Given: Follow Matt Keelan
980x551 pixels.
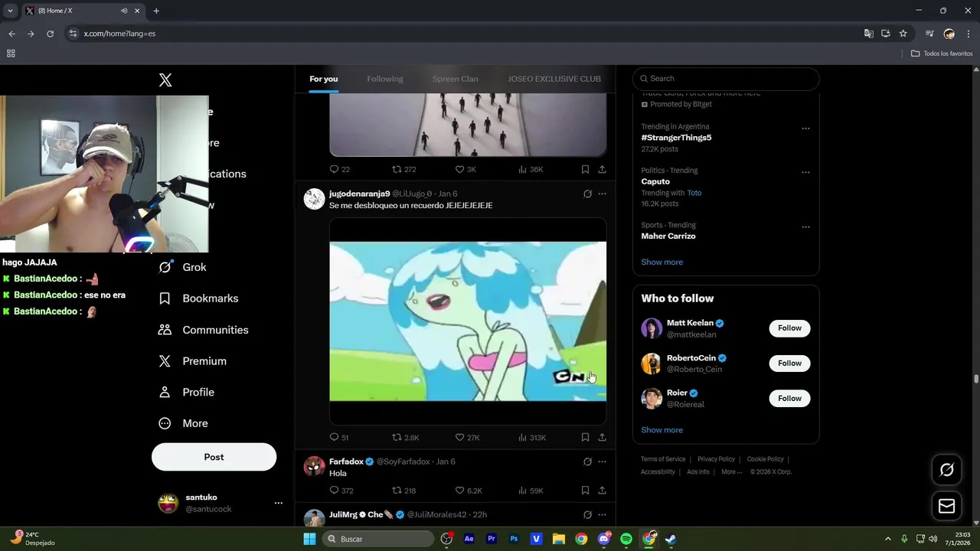Looking at the screenshot, I should point(789,328).
